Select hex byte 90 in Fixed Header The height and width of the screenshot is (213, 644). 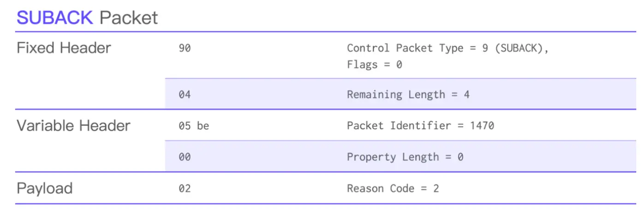tap(185, 48)
